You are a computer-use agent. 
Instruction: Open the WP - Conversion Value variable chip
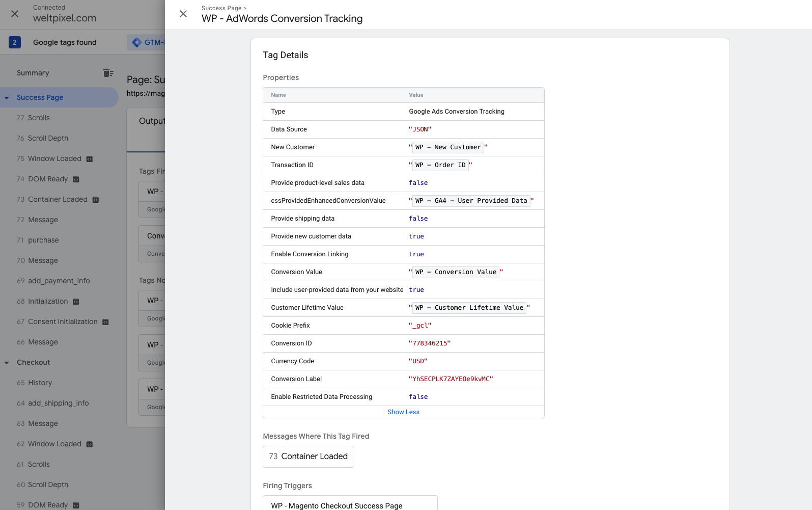456,272
